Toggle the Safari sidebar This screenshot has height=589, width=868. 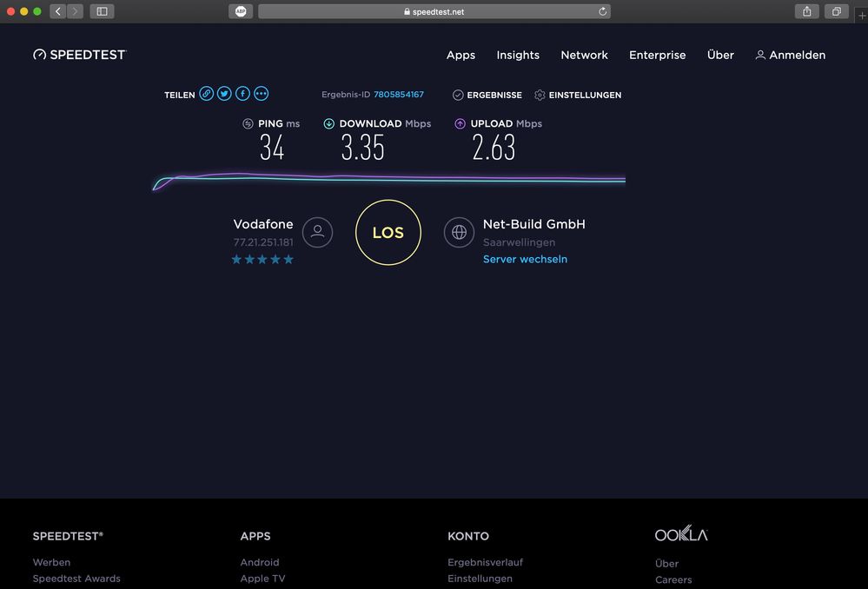pos(102,11)
